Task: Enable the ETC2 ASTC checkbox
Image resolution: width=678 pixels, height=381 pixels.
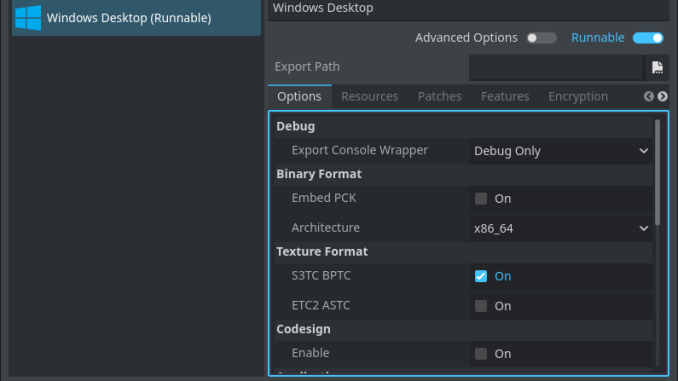Action: tap(481, 306)
